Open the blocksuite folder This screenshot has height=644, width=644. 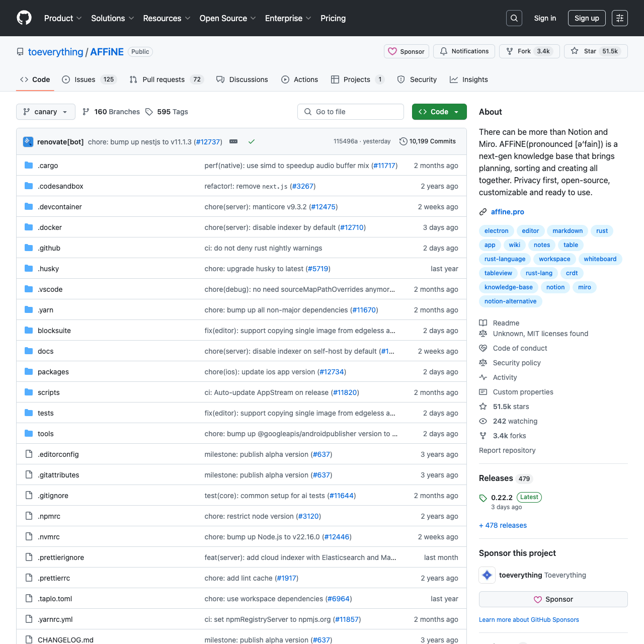pyautogui.click(x=54, y=331)
